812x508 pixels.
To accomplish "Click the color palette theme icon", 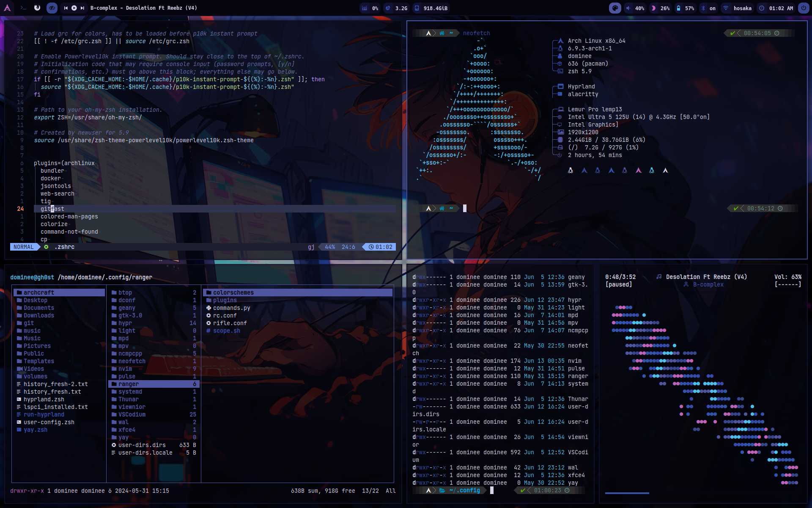I will point(615,8).
